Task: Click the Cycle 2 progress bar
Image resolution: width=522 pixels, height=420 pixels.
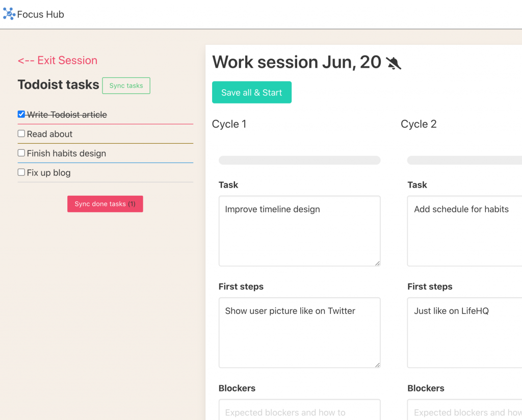Action: pos(464,160)
